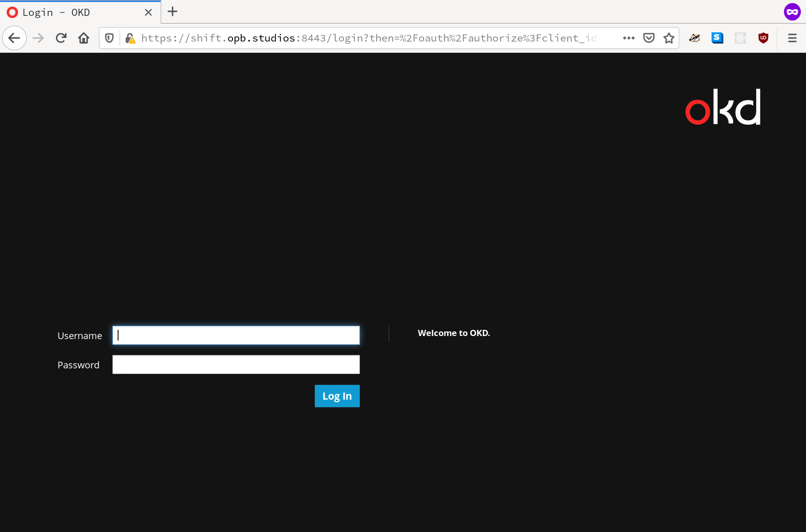Screen dimensions: 806x532
Task: Select the Login - OKD tab
Action: pos(80,12)
